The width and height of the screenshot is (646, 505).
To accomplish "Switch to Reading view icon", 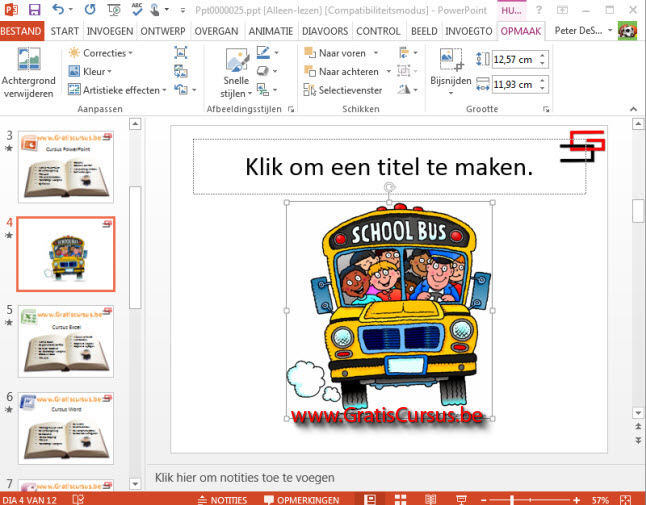I will click(x=431, y=500).
